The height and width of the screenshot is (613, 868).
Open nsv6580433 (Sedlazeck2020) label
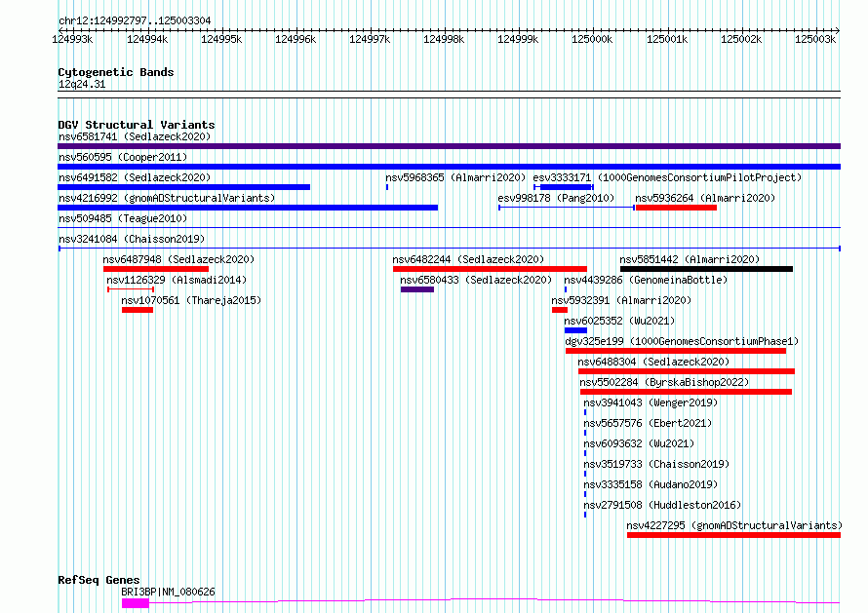tap(476, 280)
